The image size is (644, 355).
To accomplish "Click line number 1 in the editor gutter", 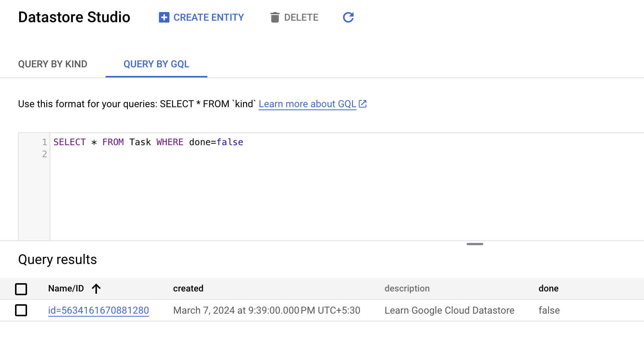I will pos(44,142).
